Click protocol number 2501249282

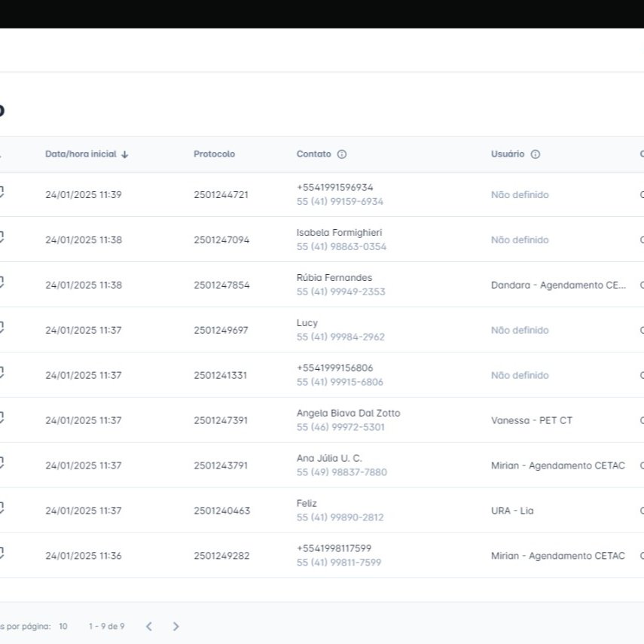[221, 556]
